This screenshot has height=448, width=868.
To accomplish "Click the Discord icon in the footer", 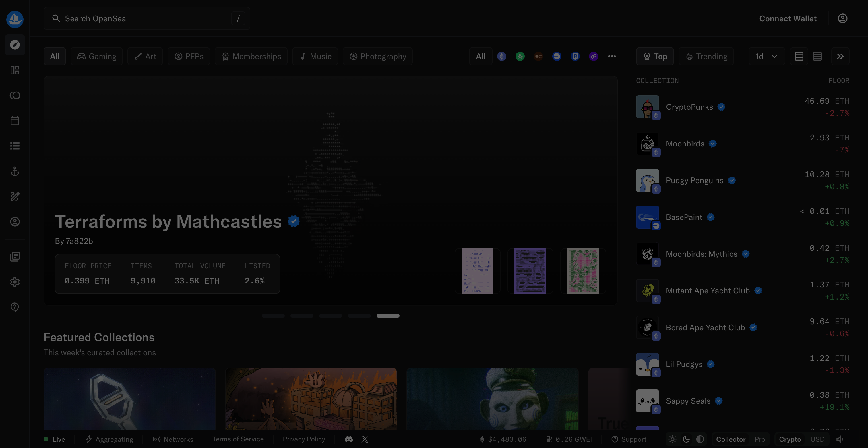I will (349, 439).
